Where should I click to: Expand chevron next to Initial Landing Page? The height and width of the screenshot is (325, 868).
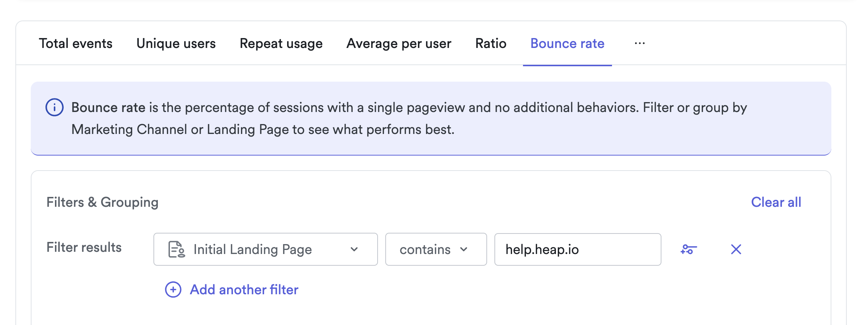[354, 249]
